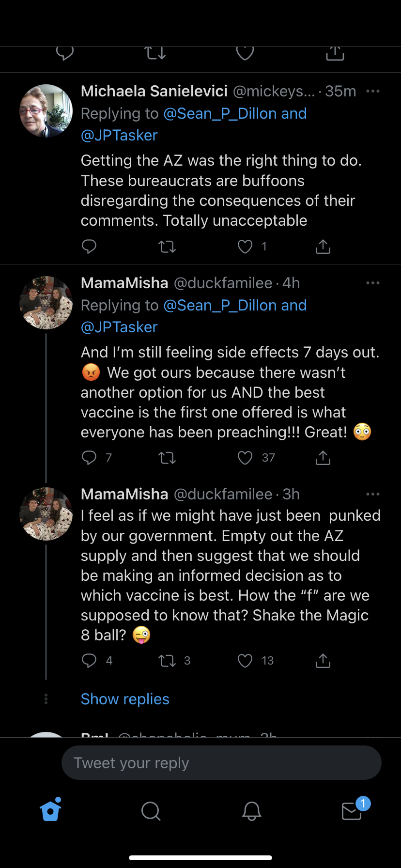Open more options on Michaela's tweet
The height and width of the screenshot is (868, 401).
372,91
